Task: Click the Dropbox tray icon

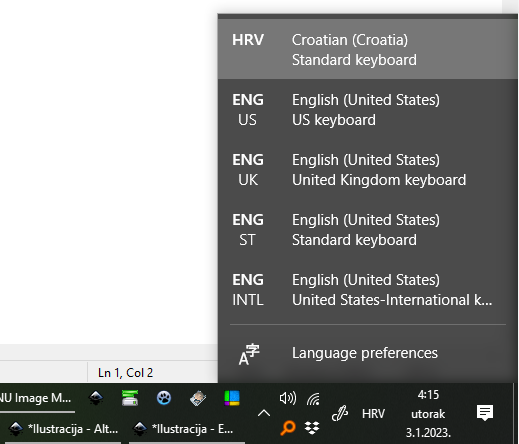Action: tap(312, 427)
